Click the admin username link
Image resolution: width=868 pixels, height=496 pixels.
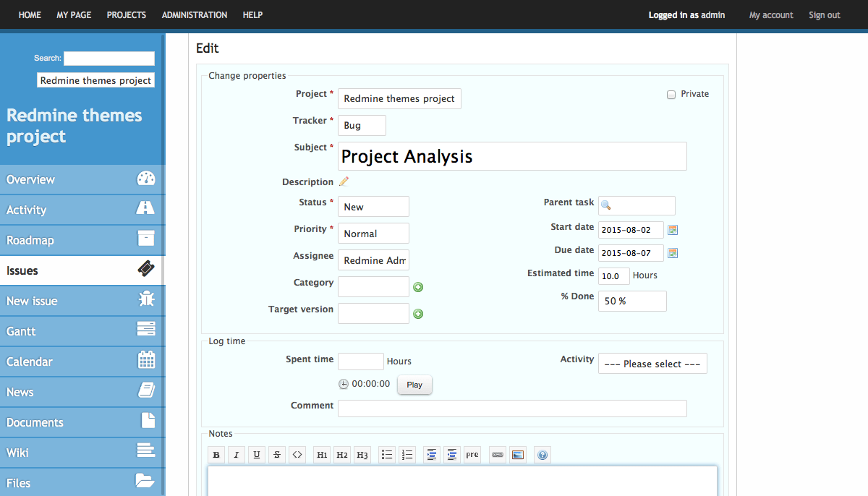[712, 15]
